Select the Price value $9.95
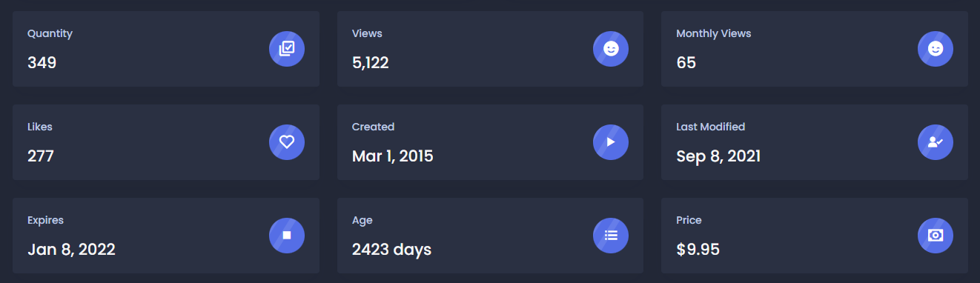 pos(698,250)
